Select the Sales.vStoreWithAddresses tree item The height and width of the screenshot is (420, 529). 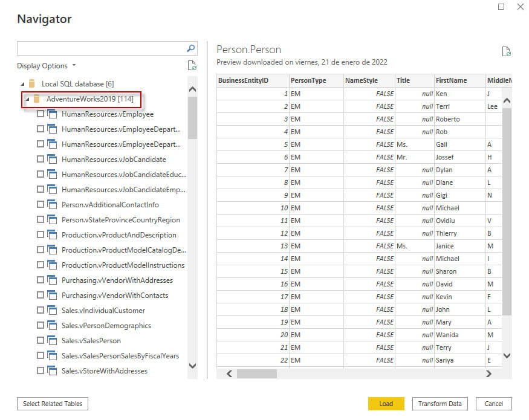(x=104, y=371)
